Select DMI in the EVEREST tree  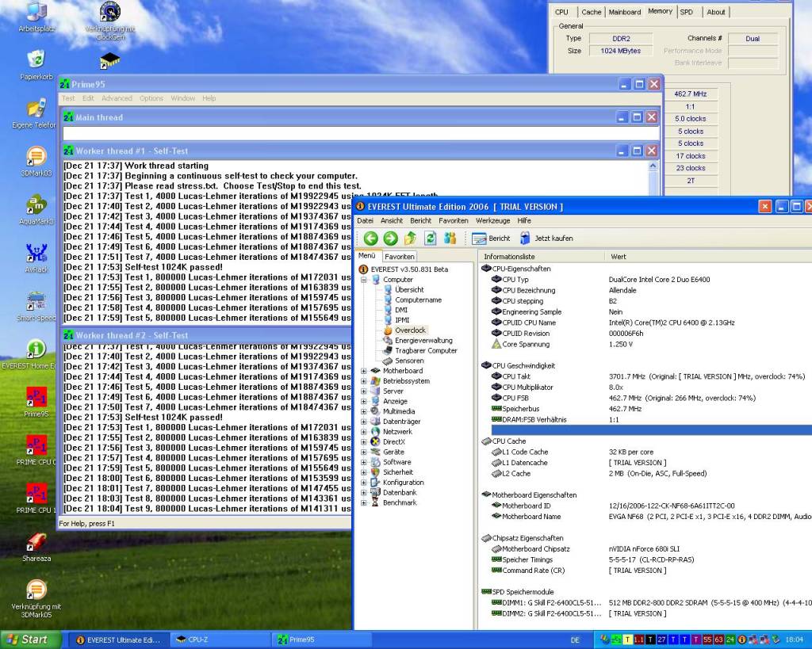pos(400,310)
